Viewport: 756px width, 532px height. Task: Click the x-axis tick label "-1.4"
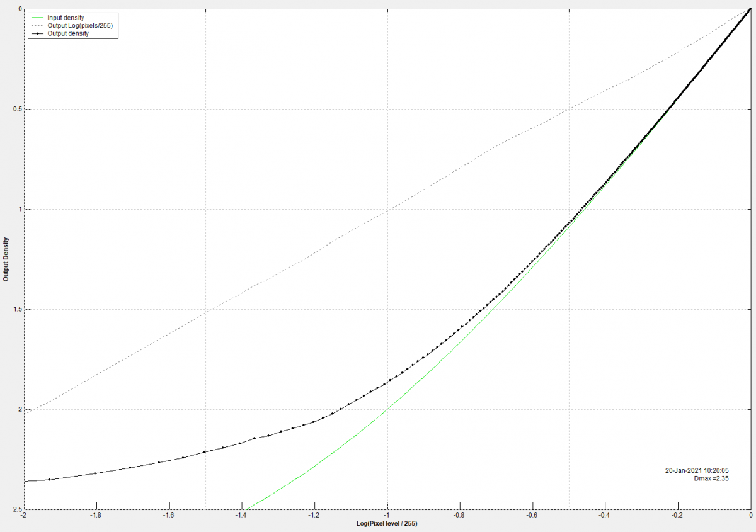[x=241, y=516]
